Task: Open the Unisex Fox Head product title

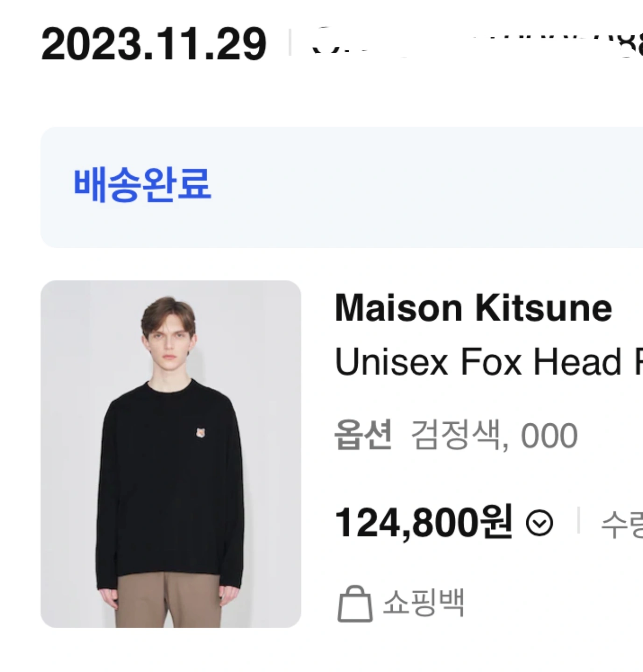Action: pyautogui.click(x=489, y=362)
